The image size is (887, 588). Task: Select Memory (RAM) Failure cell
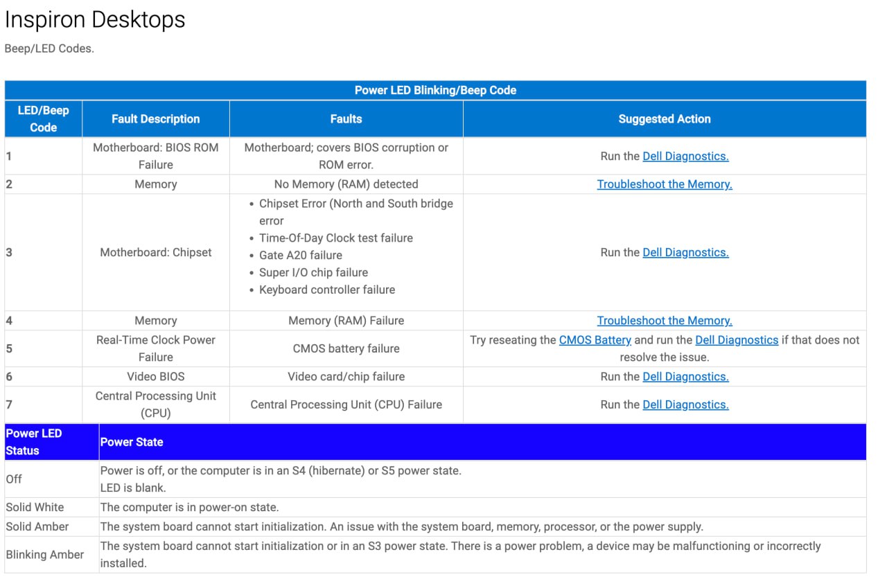[346, 321]
